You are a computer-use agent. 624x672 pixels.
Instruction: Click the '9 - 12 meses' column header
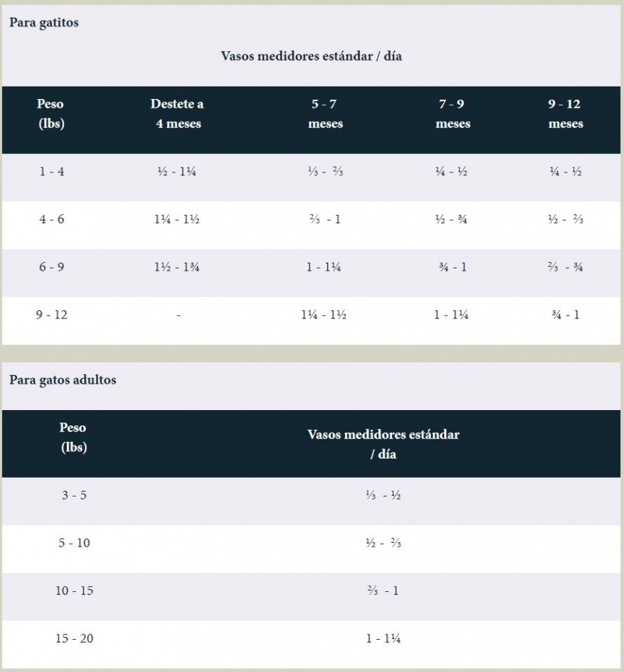click(565, 114)
